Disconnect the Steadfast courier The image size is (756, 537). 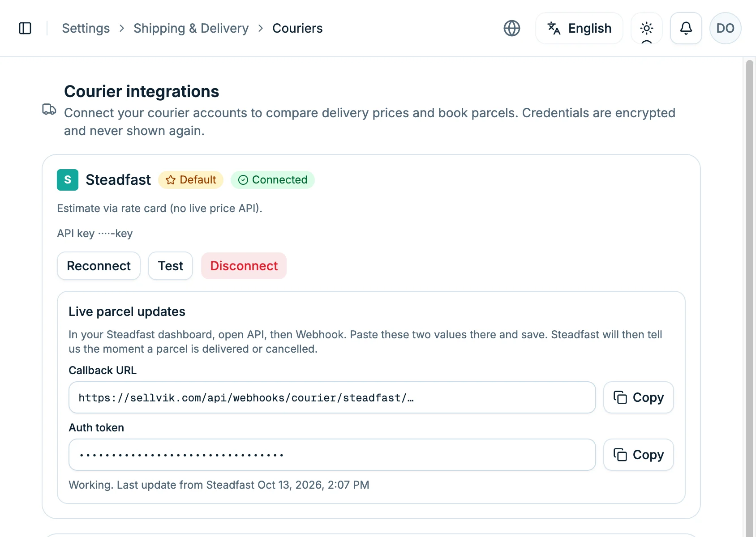(x=244, y=266)
